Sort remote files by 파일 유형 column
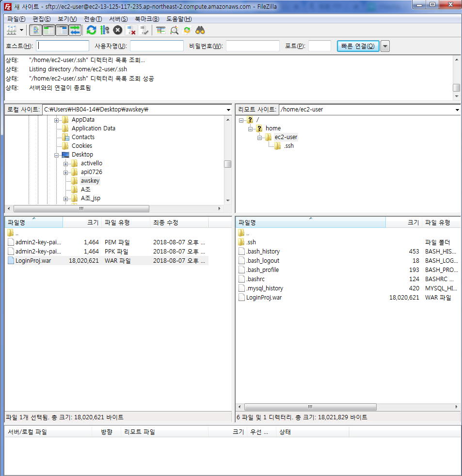 441,222
